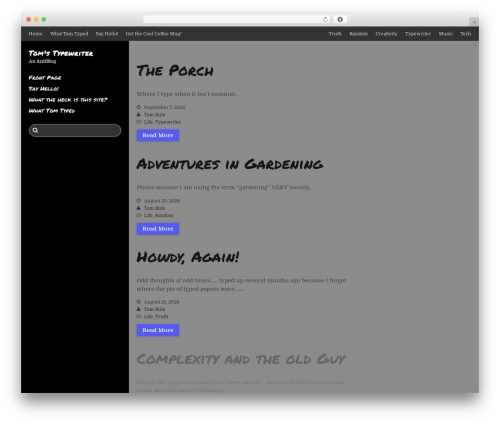The height and width of the screenshot is (423, 500).
Task: Click the author icon under Howdy, Again!
Action: (x=139, y=309)
